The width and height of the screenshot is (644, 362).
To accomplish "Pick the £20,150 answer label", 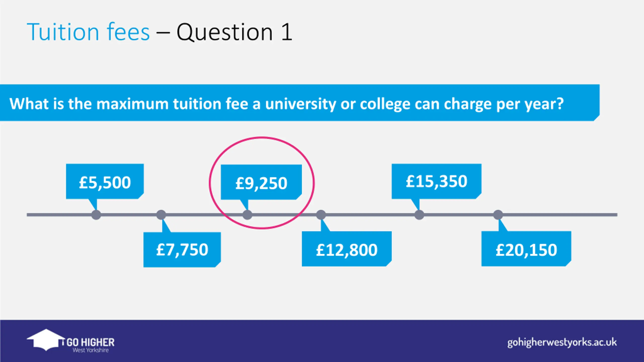I will [x=526, y=249].
